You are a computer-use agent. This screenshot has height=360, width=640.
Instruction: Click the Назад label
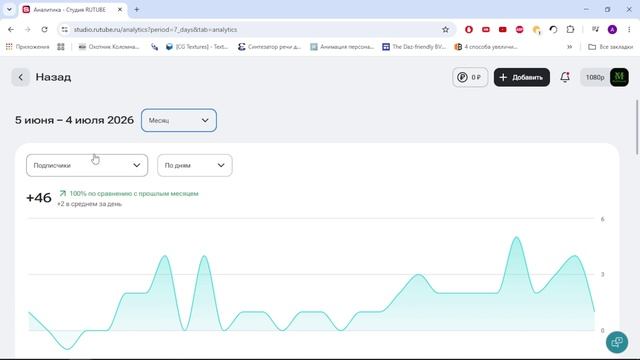pos(53,77)
